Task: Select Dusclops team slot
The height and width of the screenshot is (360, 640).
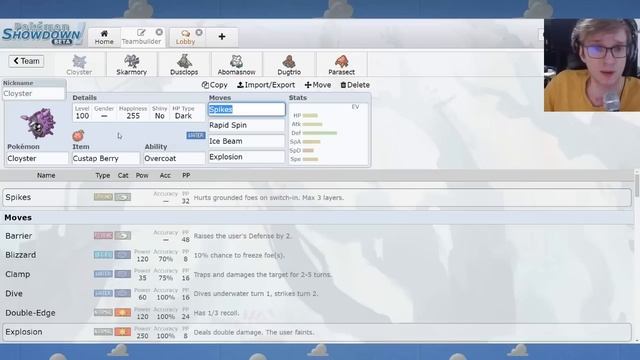Action: (x=184, y=64)
